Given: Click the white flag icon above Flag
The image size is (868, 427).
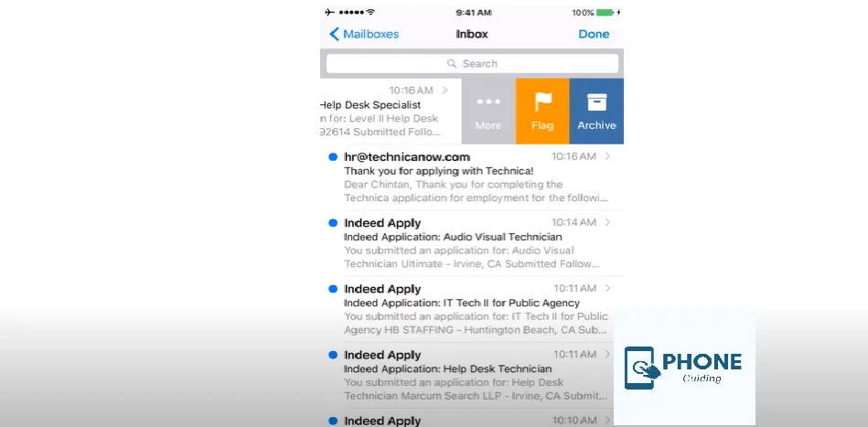Looking at the screenshot, I should point(543,101).
